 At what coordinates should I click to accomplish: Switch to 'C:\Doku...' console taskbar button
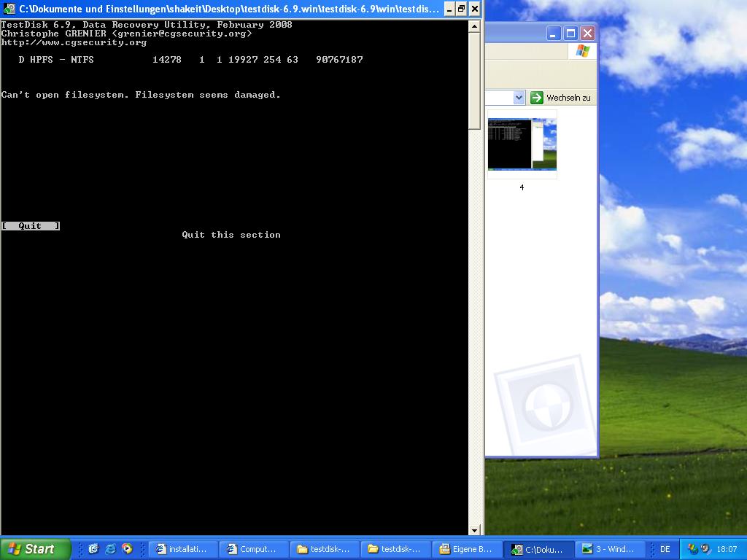tap(538, 549)
